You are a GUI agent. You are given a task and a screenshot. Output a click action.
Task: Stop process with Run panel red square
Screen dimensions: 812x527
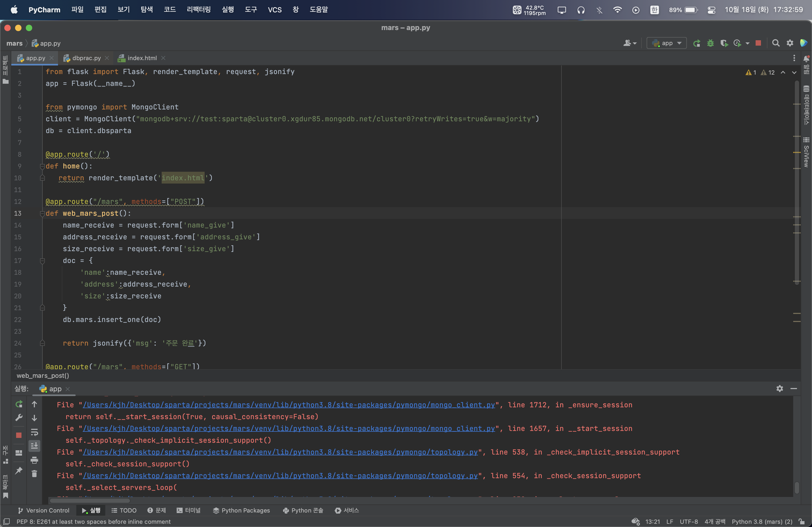[x=19, y=435]
